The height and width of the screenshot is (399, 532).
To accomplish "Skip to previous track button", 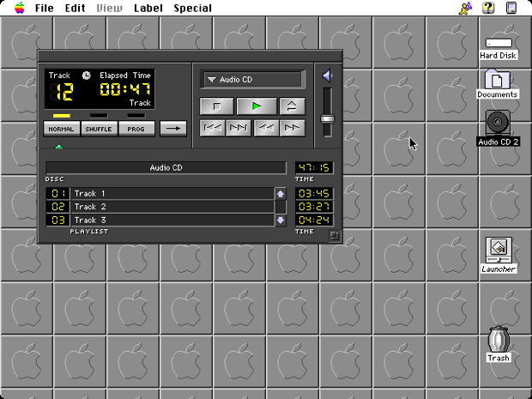I will point(213,128).
